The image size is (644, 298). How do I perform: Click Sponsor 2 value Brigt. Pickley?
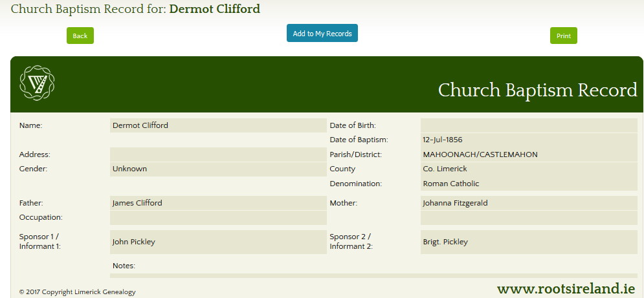tap(528, 242)
